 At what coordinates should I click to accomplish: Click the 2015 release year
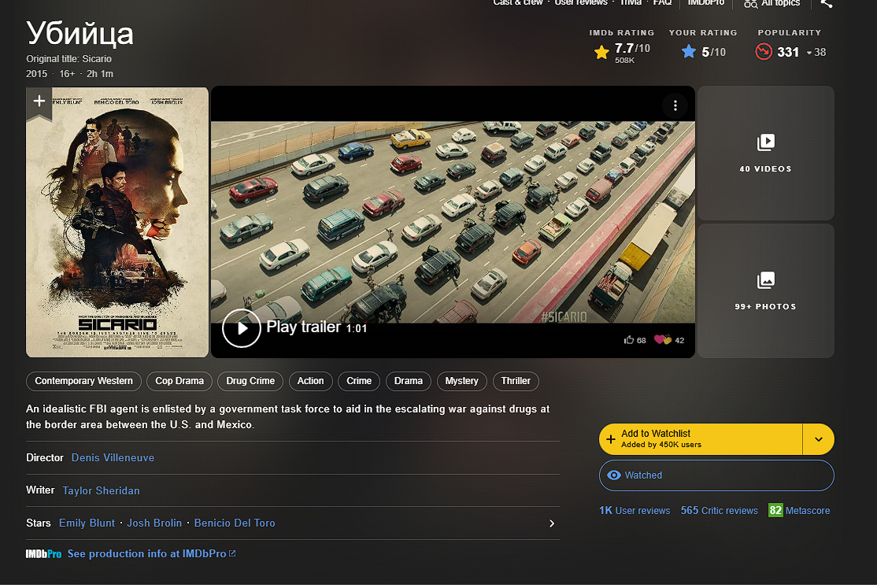point(36,74)
